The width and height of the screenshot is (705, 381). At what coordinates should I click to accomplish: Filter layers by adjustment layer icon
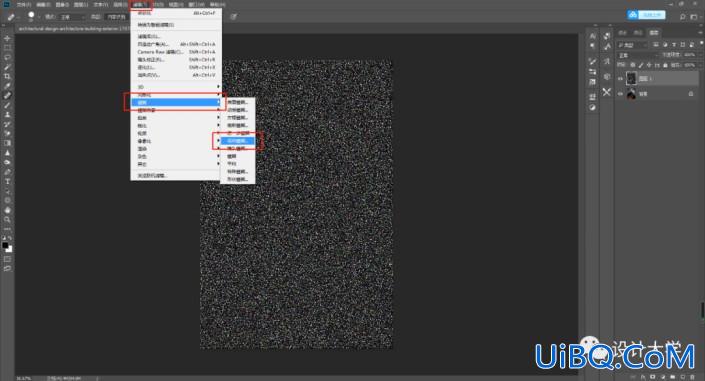[665, 45]
